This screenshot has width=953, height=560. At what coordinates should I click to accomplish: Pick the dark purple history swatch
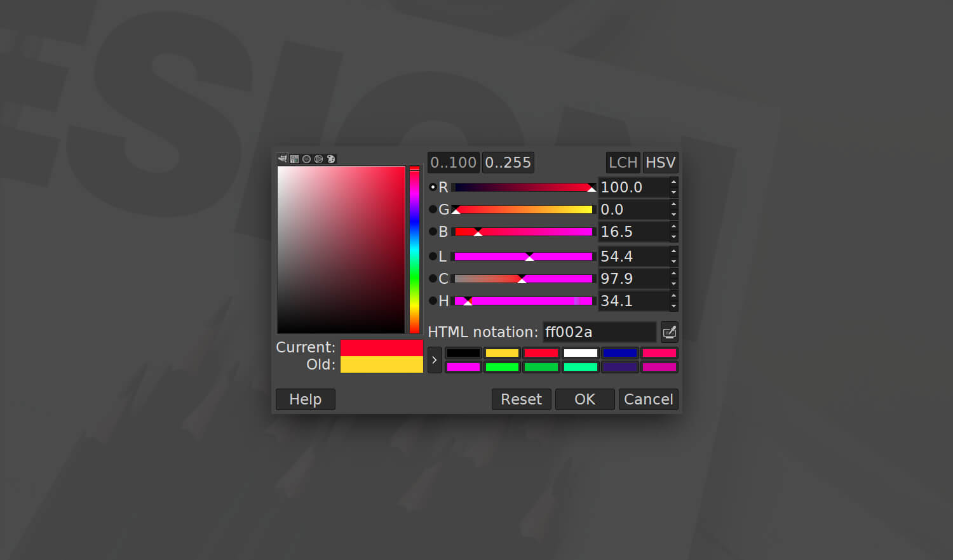[x=620, y=367]
